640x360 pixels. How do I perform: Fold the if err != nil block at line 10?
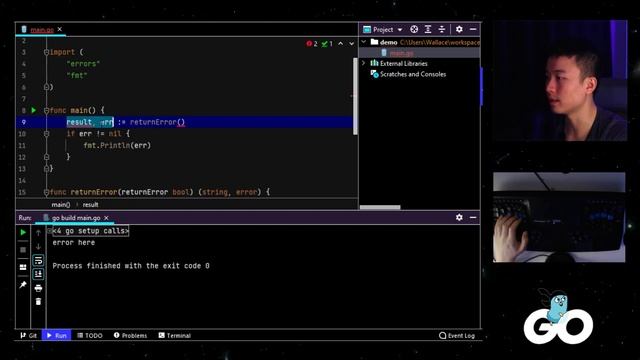(x=46, y=133)
